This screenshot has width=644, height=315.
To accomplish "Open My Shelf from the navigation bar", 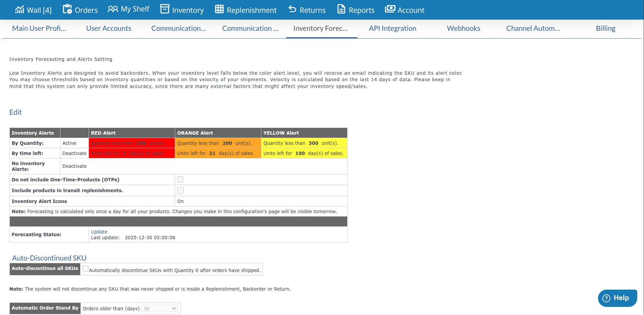I will 112,9.
